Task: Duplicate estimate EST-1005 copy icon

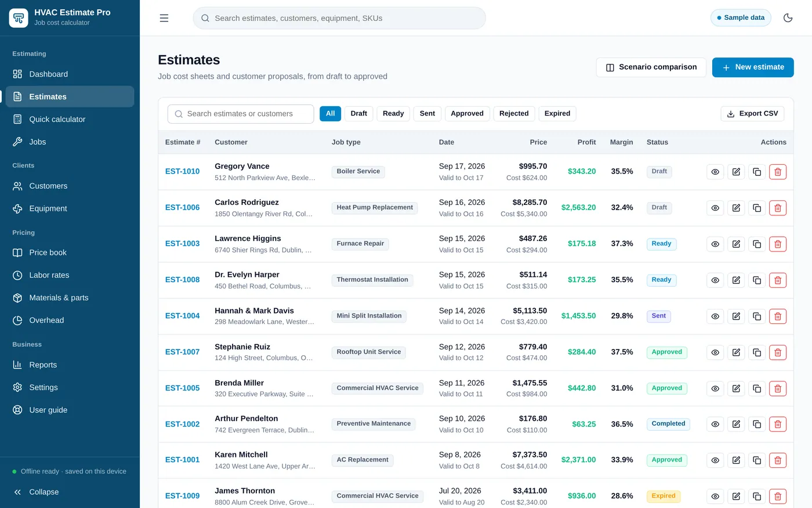Action: point(757,388)
